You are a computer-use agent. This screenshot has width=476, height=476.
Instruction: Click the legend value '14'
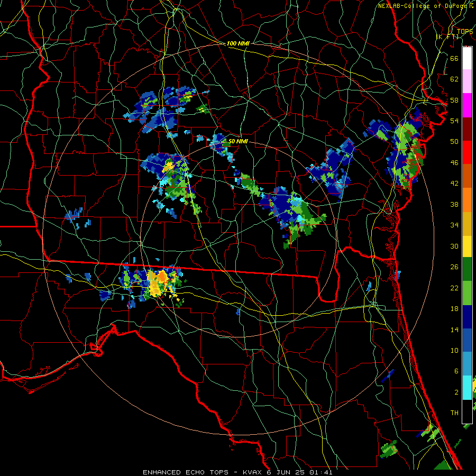tap(454, 329)
